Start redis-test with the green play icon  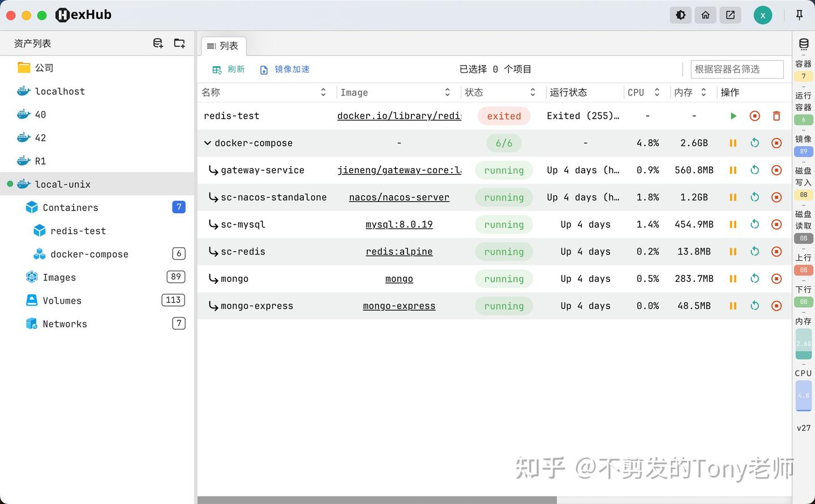coord(733,115)
